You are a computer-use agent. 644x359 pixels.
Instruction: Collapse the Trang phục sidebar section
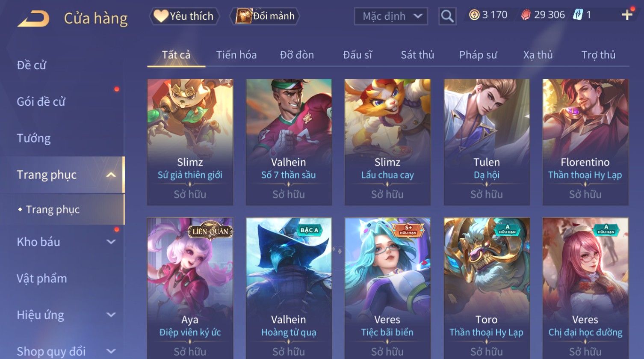coord(111,175)
